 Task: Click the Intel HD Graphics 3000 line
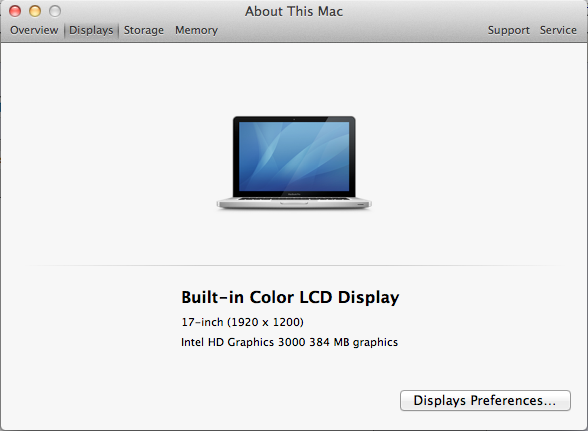click(290, 342)
